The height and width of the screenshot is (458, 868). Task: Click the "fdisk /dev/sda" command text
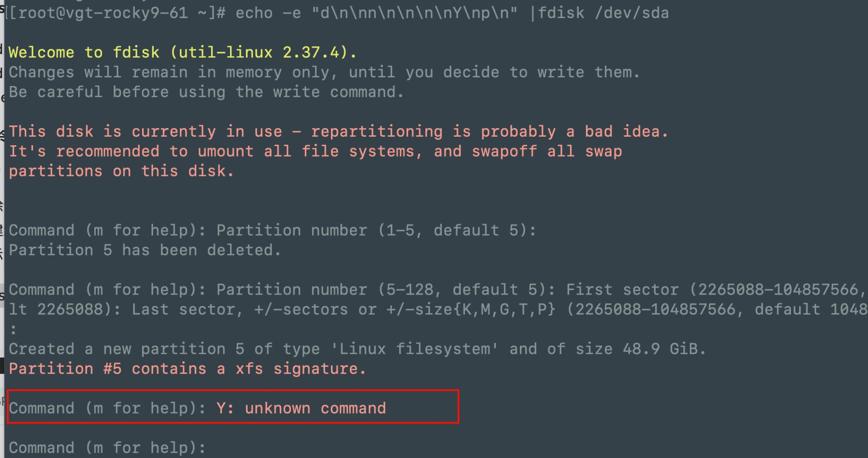pyautogui.click(x=603, y=13)
